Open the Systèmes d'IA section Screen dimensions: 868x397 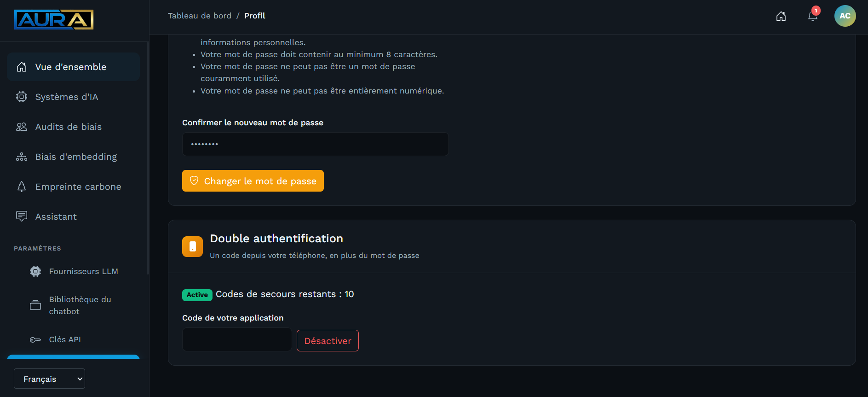(x=73, y=97)
